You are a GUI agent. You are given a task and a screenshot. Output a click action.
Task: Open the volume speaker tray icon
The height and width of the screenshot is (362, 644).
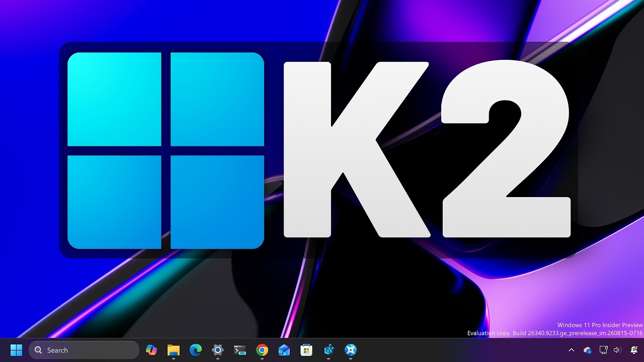click(x=617, y=350)
